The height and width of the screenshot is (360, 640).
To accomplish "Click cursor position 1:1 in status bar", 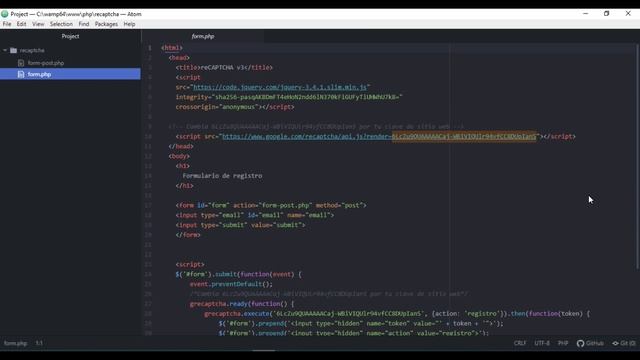I will pos(39,343).
